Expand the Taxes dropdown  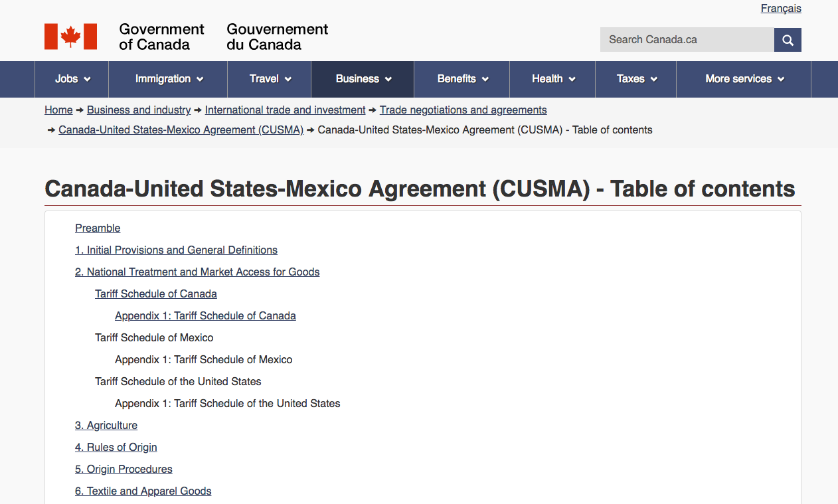tap(635, 79)
